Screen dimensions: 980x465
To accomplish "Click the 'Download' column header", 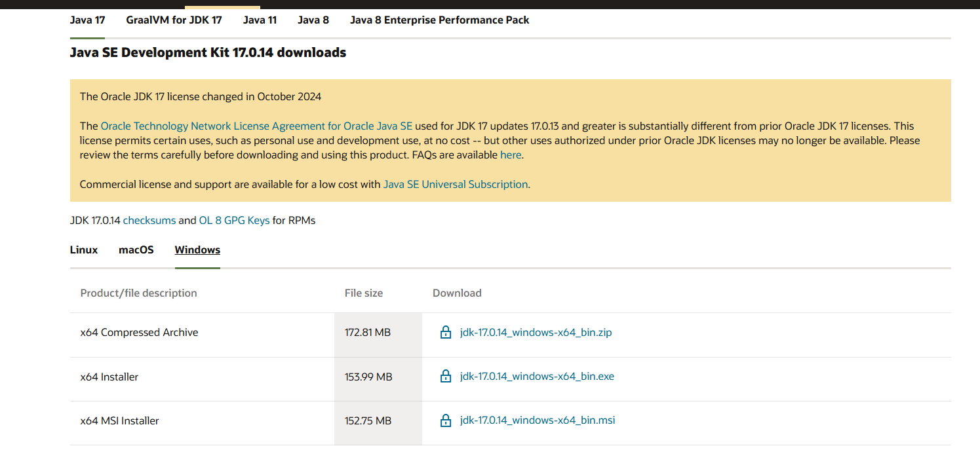I will (x=457, y=293).
